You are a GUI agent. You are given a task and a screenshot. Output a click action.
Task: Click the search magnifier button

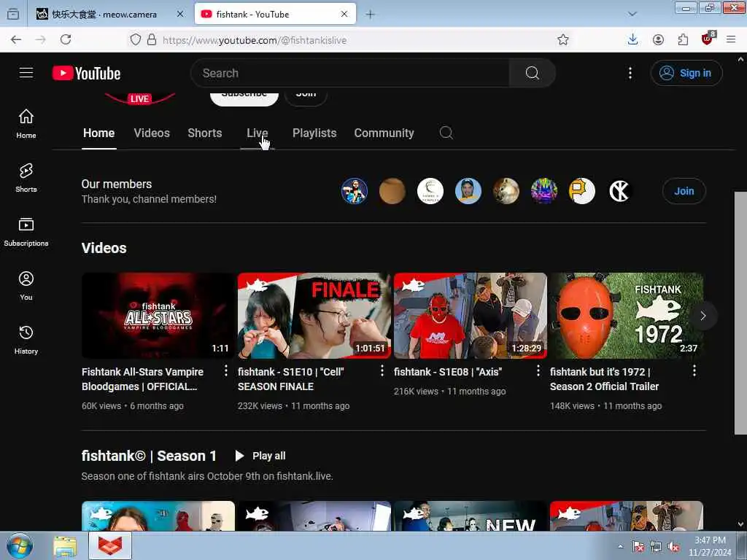click(532, 73)
